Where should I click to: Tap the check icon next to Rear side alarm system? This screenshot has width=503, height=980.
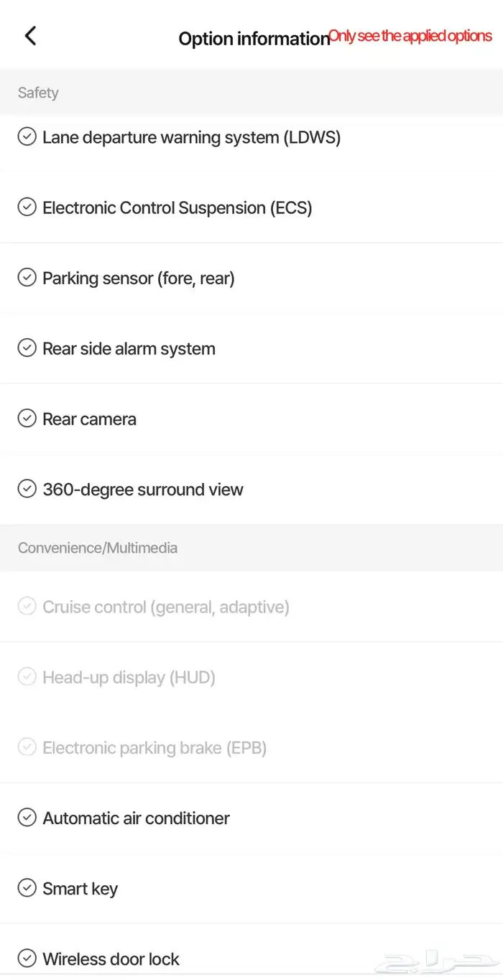click(27, 347)
